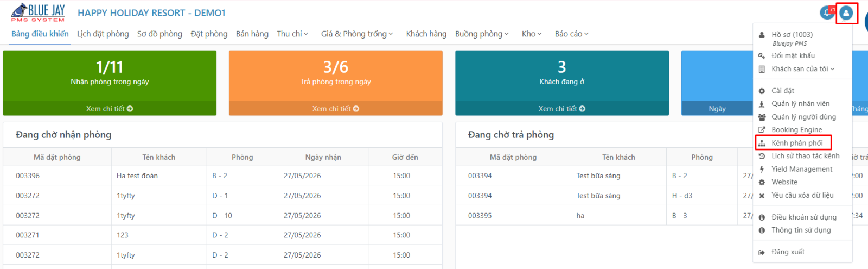The image size is (868, 269).
Task: Expand the Buồng phòng dropdown menu
Action: coord(482,34)
